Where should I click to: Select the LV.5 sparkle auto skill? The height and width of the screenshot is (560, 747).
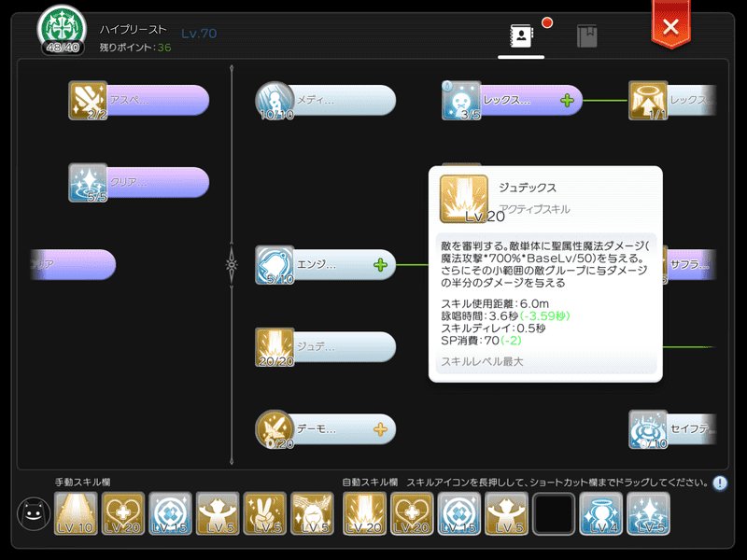[x=648, y=513]
